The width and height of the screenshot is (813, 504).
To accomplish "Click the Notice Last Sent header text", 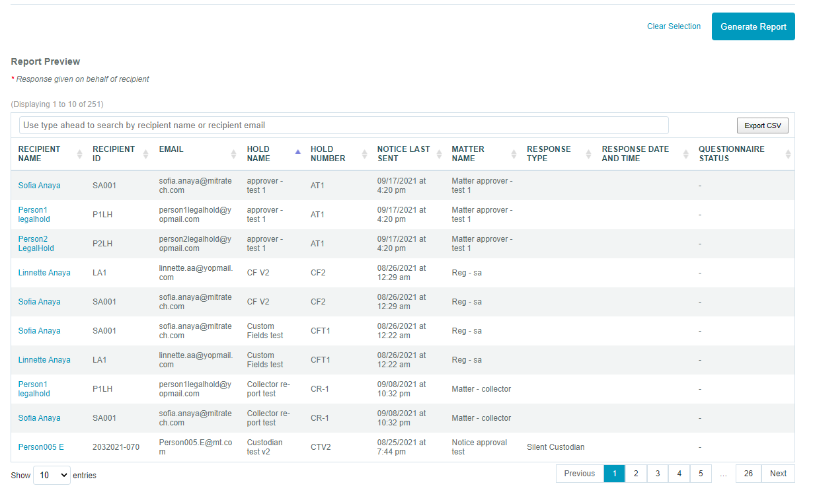I will coord(403,154).
